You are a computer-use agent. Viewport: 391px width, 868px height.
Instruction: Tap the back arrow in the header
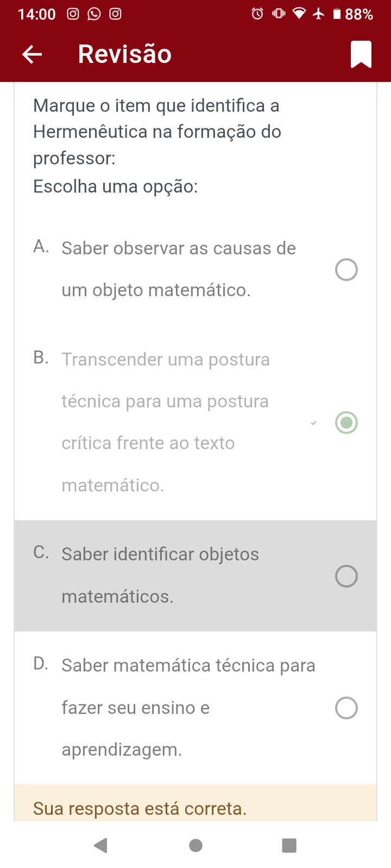(32, 54)
